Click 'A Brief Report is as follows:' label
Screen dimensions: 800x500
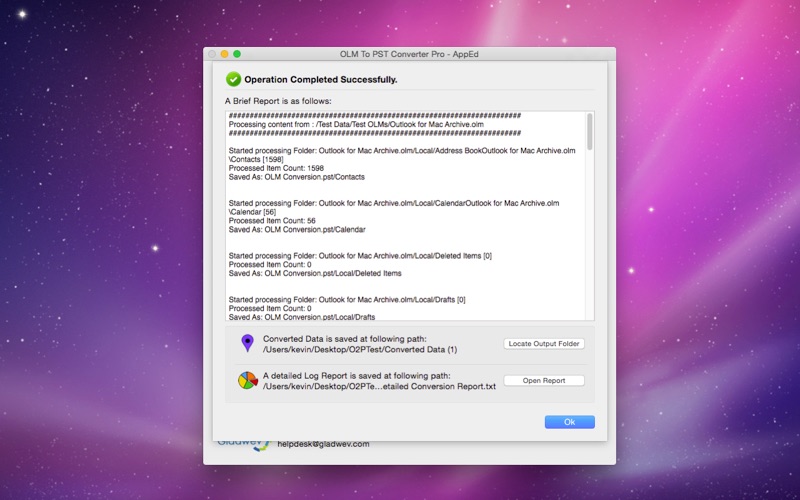coord(278,101)
